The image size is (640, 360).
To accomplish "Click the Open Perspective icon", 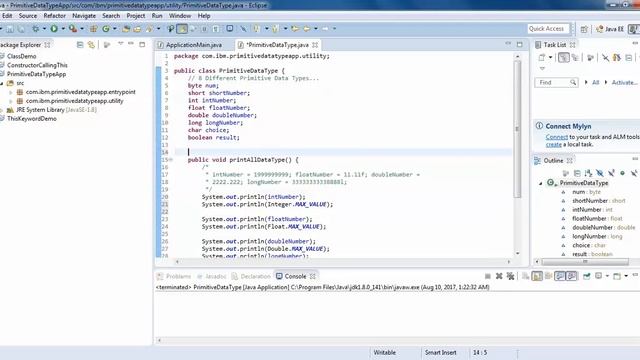I will pyautogui.click(x=584, y=29).
